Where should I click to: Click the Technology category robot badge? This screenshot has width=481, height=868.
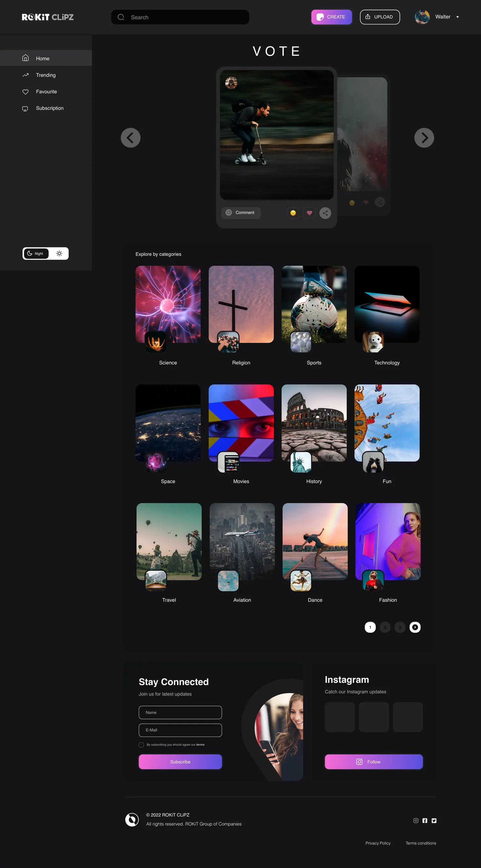[373, 342]
